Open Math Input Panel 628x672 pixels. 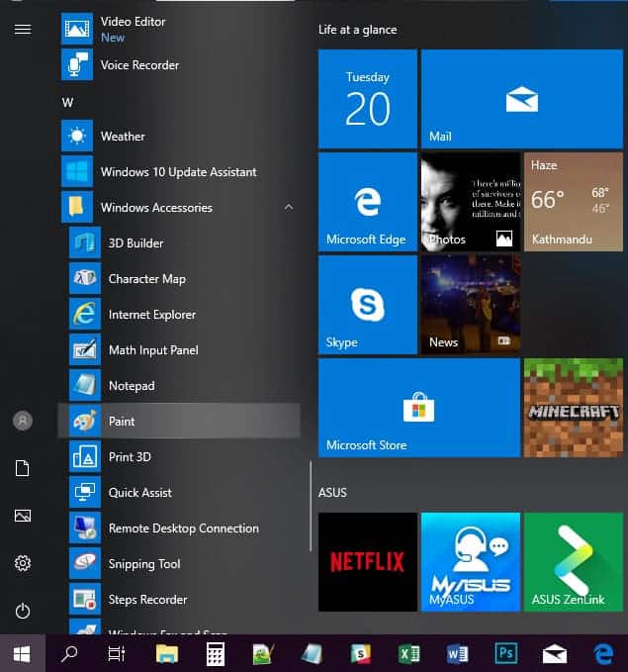(x=180, y=349)
